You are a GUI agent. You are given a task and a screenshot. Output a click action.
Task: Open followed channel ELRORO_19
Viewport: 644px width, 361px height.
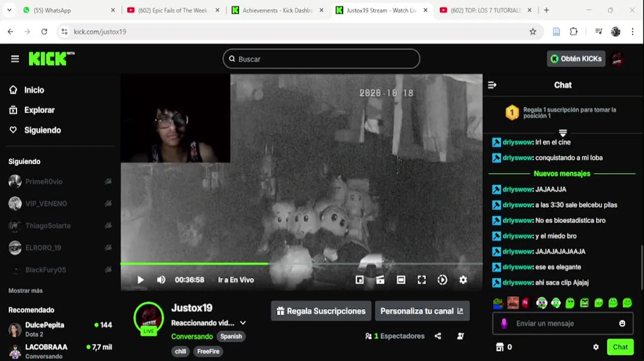(x=60, y=248)
